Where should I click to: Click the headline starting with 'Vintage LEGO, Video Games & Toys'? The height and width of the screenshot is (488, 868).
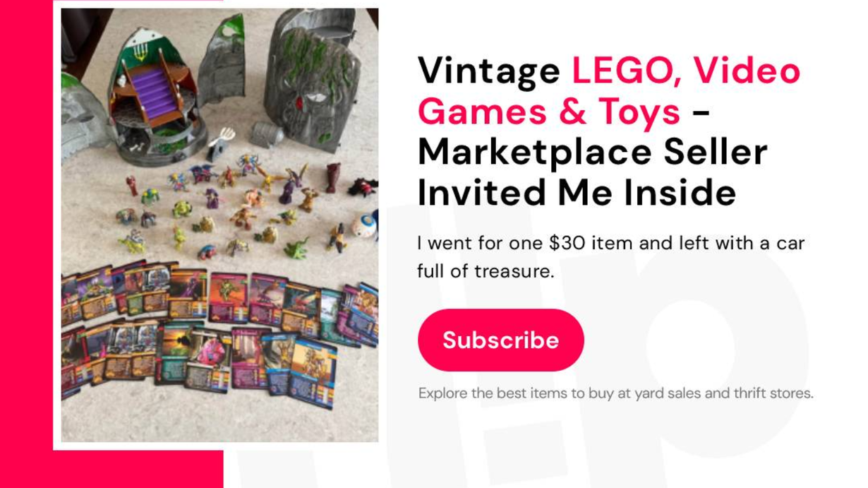pyautogui.click(x=608, y=131)
